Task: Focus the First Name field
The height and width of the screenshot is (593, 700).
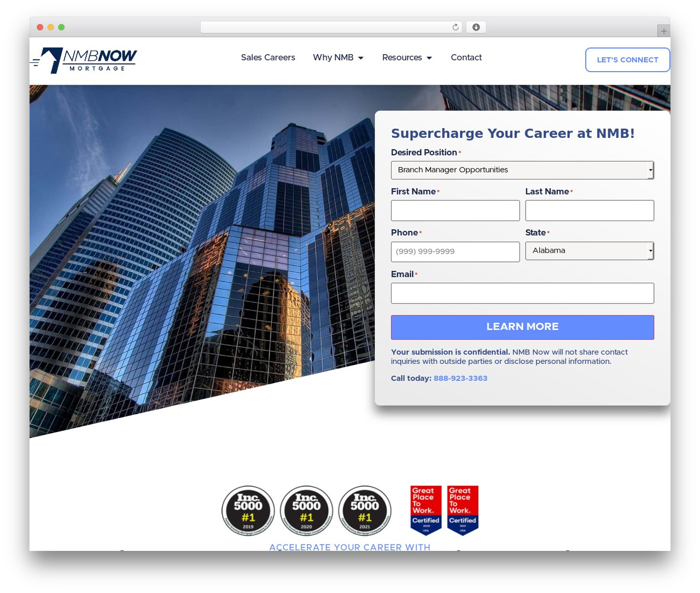Action: pos(456,211)
